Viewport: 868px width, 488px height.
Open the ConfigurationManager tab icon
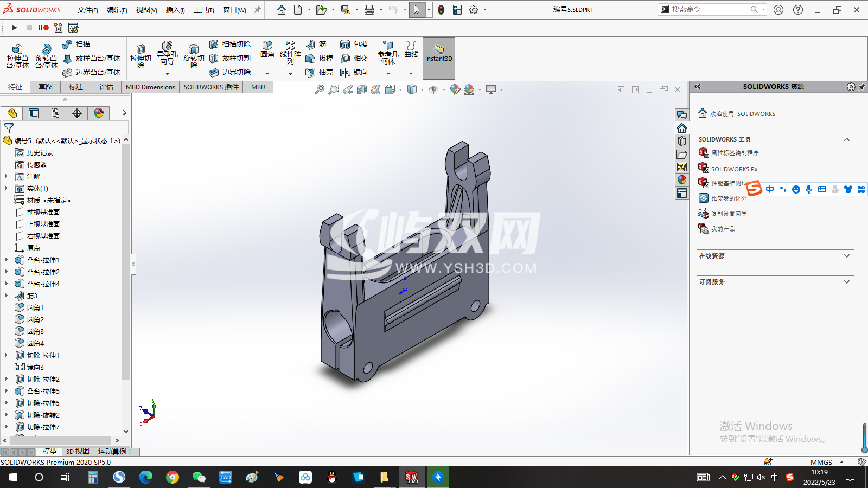pos(55,113)
